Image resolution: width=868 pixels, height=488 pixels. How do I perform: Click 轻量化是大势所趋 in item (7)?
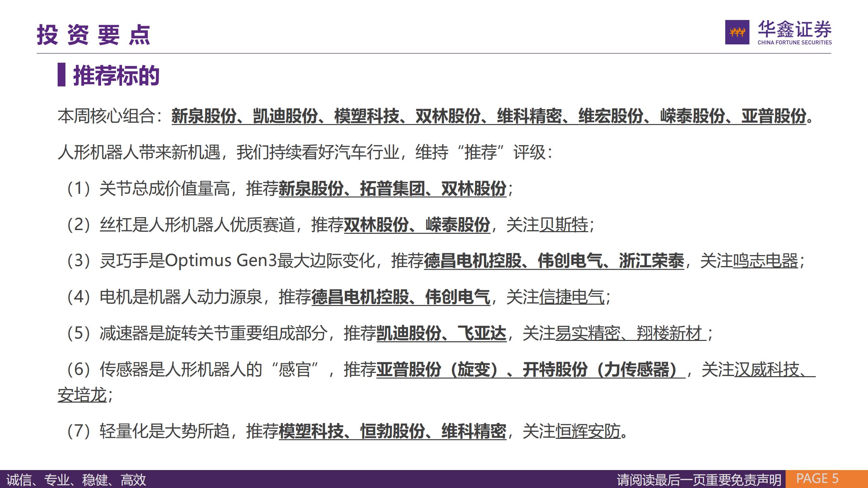tap(164, 431)
